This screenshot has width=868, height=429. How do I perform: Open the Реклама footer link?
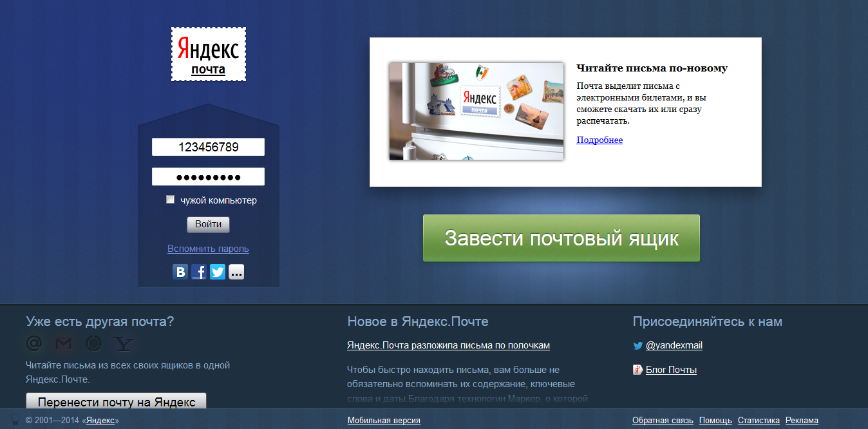(x=802, y=420)
